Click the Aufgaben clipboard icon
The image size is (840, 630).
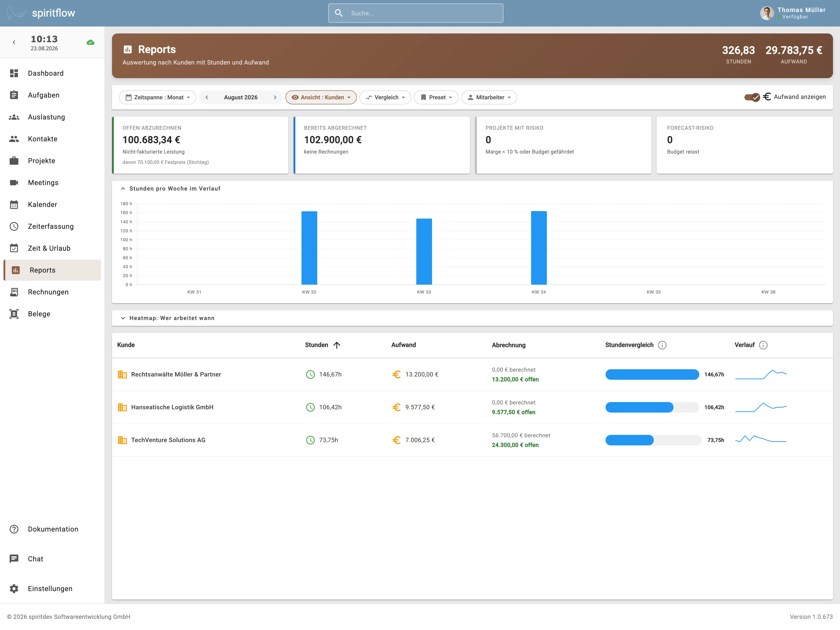pos(14,95)
